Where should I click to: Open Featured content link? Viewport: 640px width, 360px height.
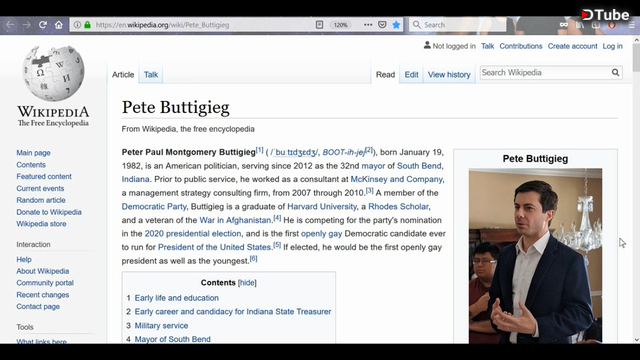coord(44,176)
